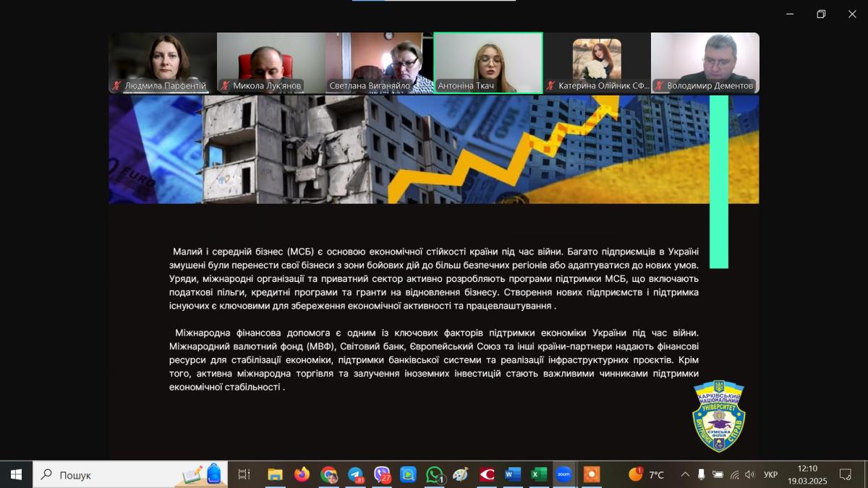The width and height of the screenshot is (868, 488).
Task: Select Володимир Дементов's video thumbnail
Action: 705,63
